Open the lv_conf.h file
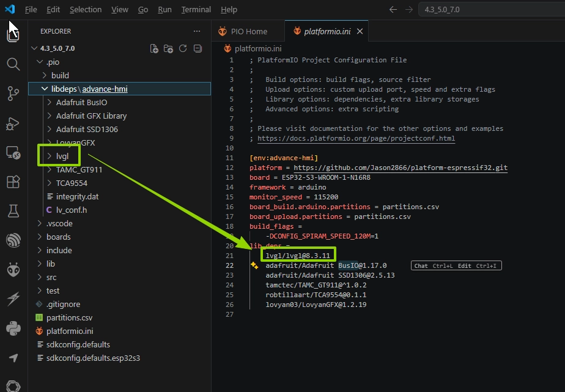Image resolution: width=565 pixels, height=392 pixels. pos(119,210)
